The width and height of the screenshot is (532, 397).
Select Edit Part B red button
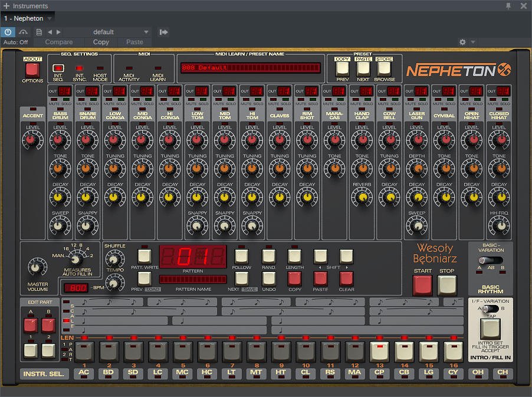click(x=48, y=325)
